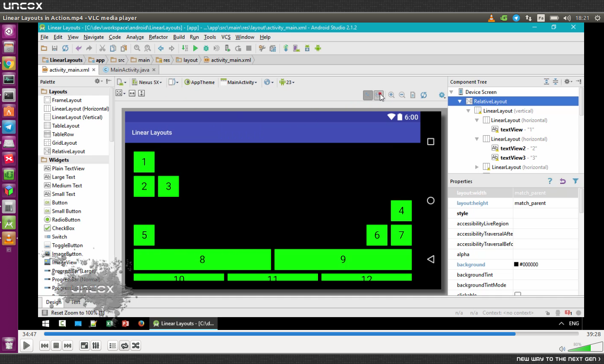Toggle layout height expand button
Viewport: 604px width, 364px height.
(x=141, y=93)
